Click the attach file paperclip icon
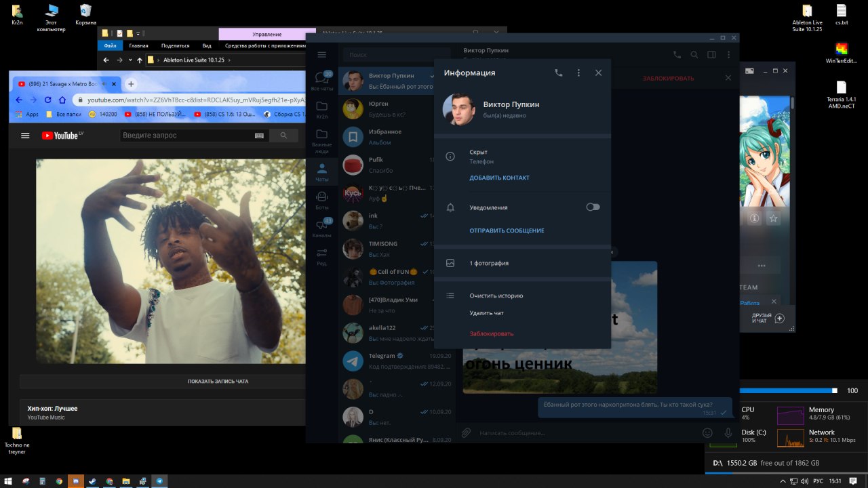This screenshot has height=488, width=868. 466,432
